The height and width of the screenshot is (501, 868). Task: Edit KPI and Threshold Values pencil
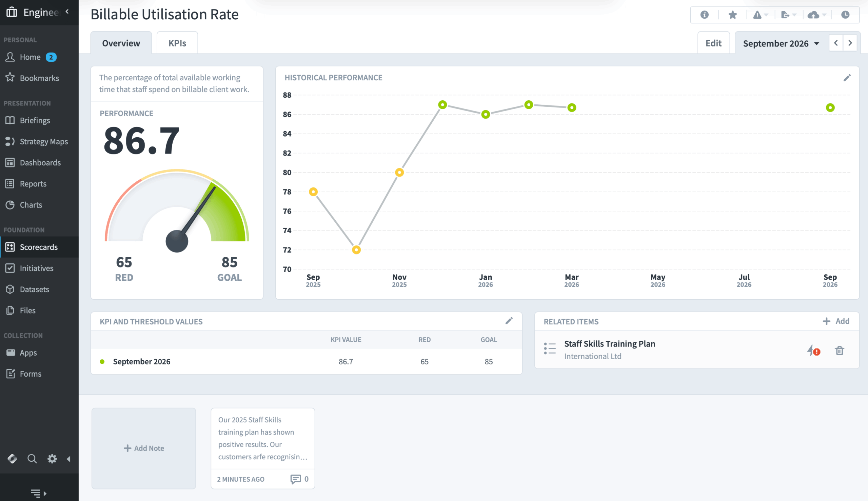pos(509,321)
